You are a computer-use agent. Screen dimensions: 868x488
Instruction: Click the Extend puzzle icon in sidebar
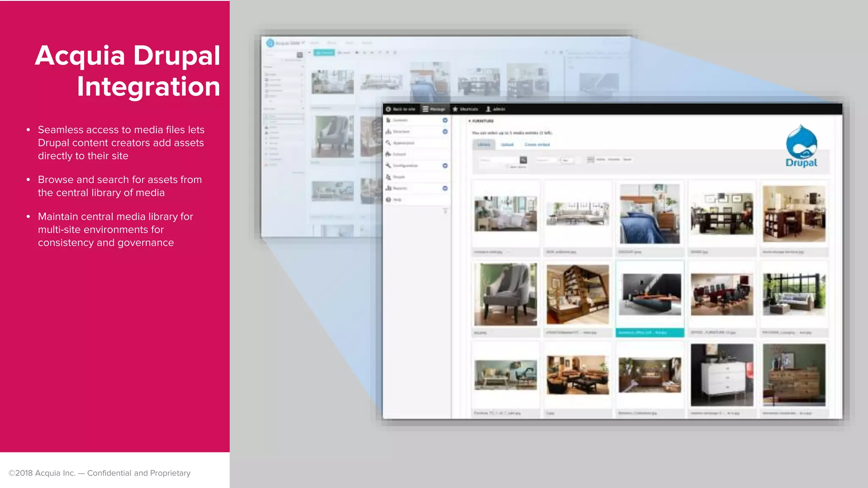pyautogui.click(x=388, y=154)
